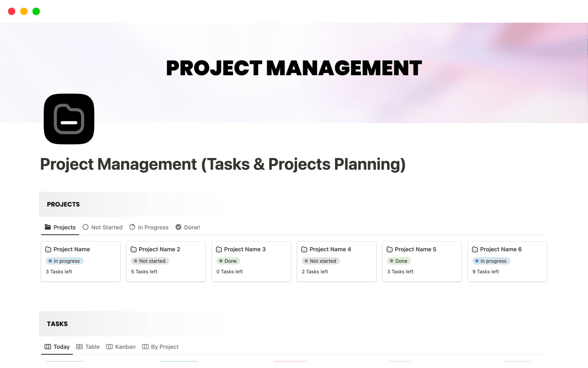Screen dimensions: 588x368
Task: Select the Not started badge on Project Name 4
Action: (321, 261)
